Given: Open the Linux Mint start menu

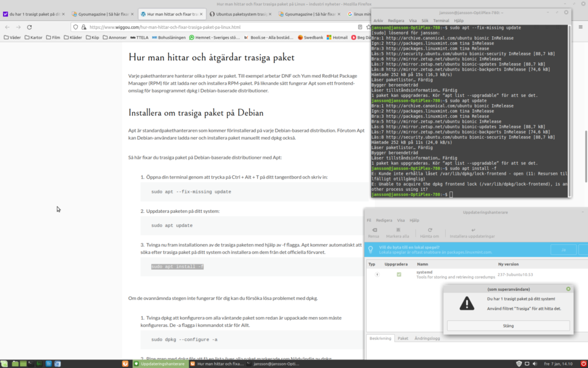Looking at the screenshot, I should click(4, 364).
